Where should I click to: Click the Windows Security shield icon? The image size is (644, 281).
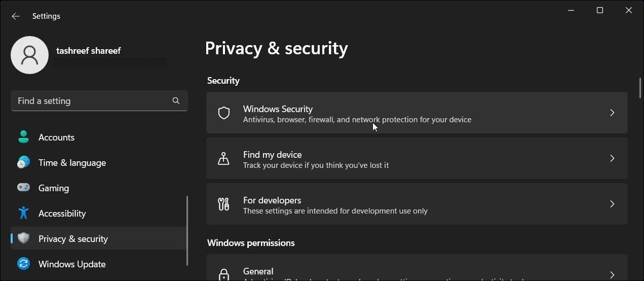tap(224, 113)
